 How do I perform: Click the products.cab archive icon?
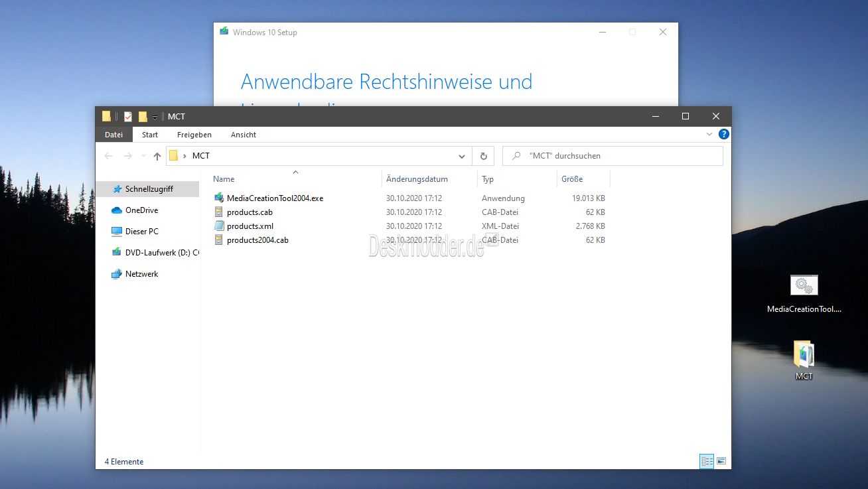(x=220, y=212)
